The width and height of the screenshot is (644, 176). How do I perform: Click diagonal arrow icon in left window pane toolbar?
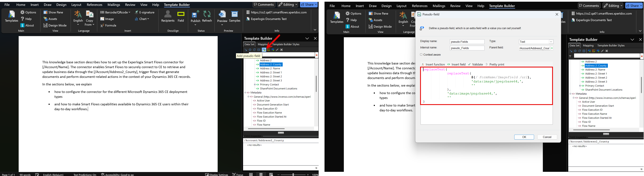pos(246,50)
